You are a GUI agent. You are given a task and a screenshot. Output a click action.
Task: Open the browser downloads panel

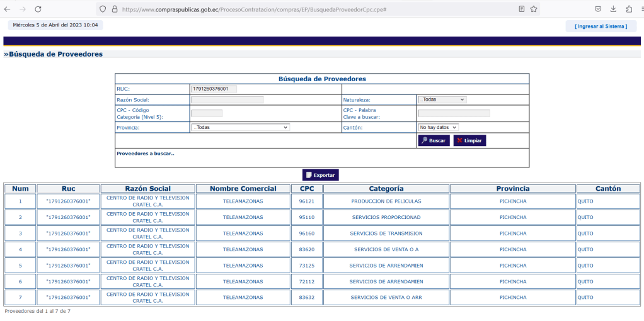[614, 9]
